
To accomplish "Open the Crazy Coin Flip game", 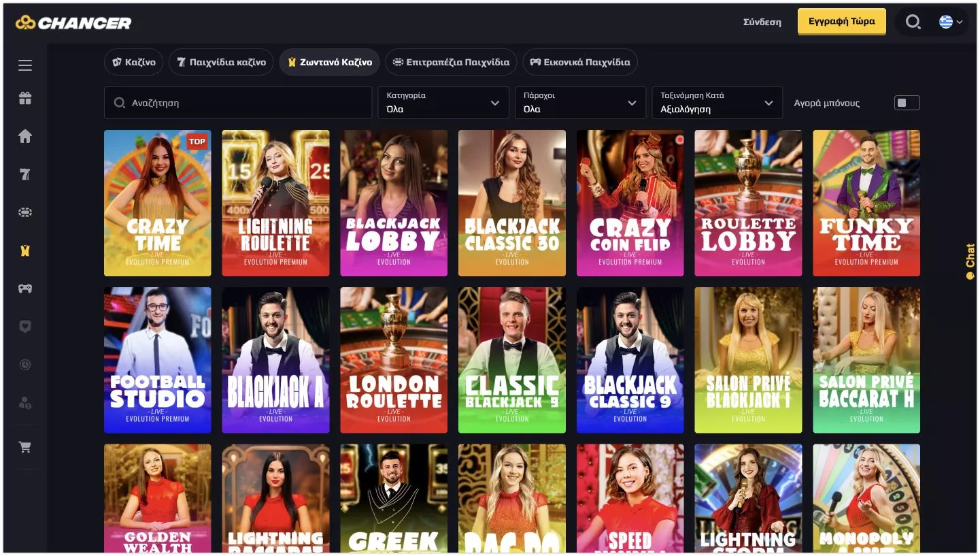I will click(x=630, y=203).
